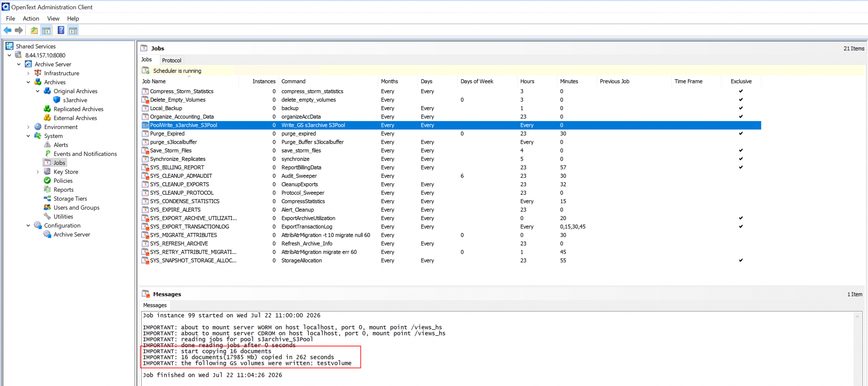Click the Messages pane vertical scrollbar
This screenshot has height=386, width=868.
(x=857, y=349)
